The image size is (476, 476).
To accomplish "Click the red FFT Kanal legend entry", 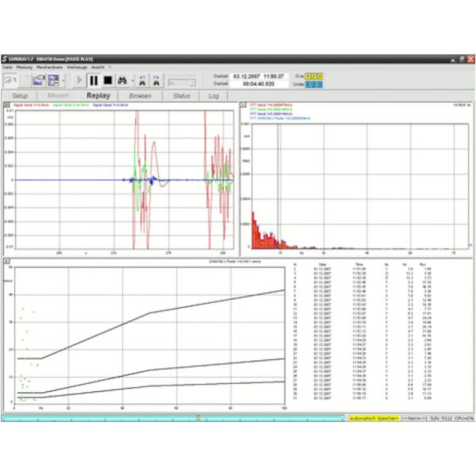I will (271, 105).
